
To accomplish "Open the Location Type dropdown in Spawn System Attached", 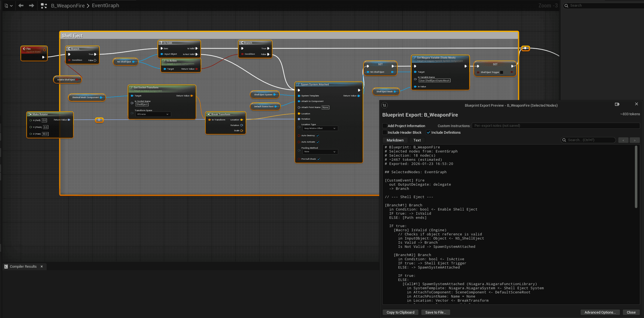I will click(x=320, y=128).
